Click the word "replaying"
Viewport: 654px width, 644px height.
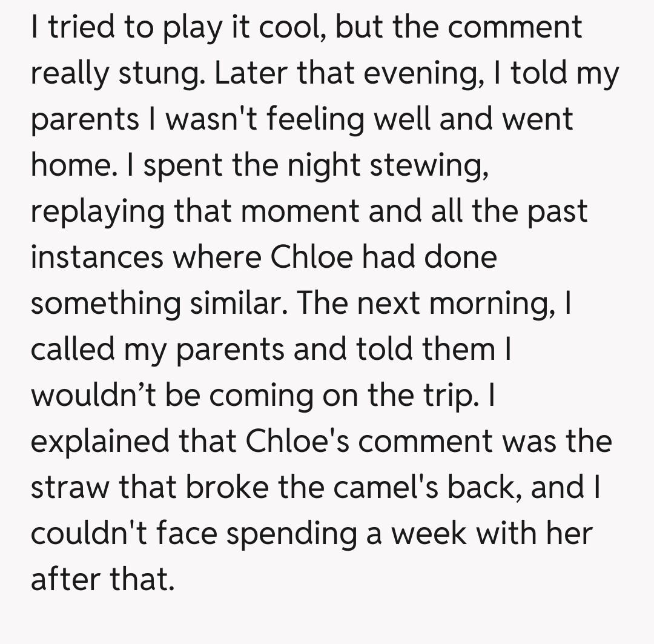[x=97, y=212]
